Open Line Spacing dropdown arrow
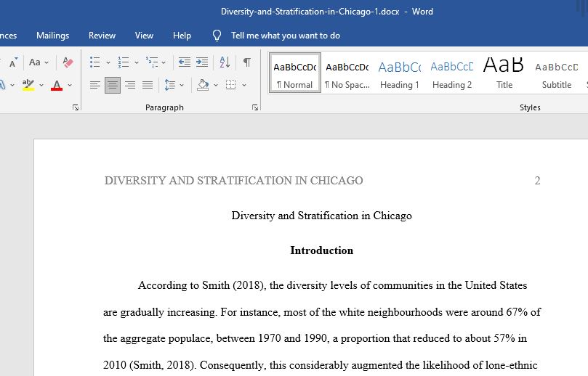Image resolution: width=588 pixels, height=376 pixels. [182, 86]
